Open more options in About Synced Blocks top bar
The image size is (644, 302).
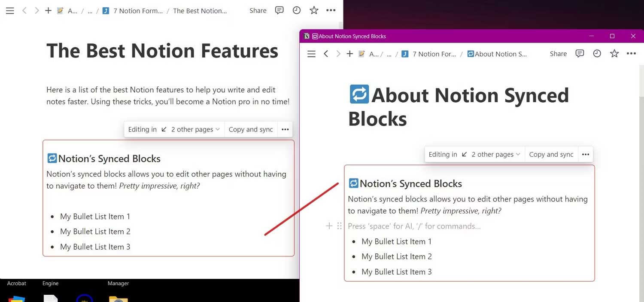[631, 54]
